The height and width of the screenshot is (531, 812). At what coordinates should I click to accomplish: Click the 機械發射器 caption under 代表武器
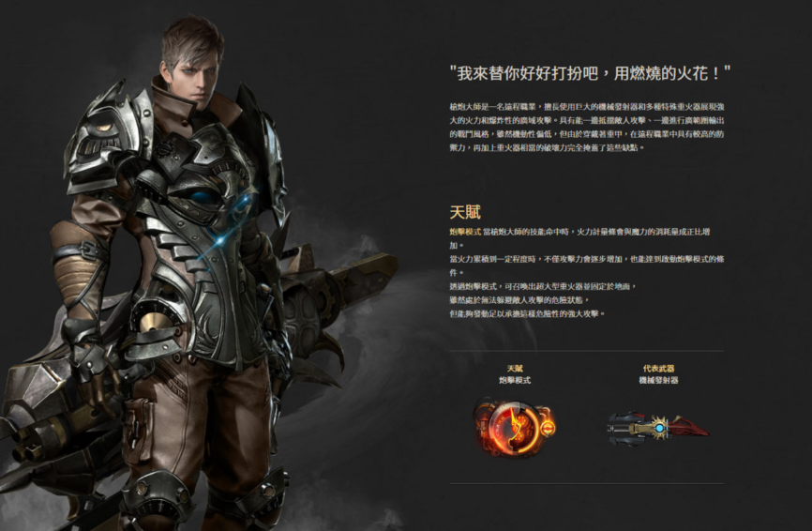(658, 380)
